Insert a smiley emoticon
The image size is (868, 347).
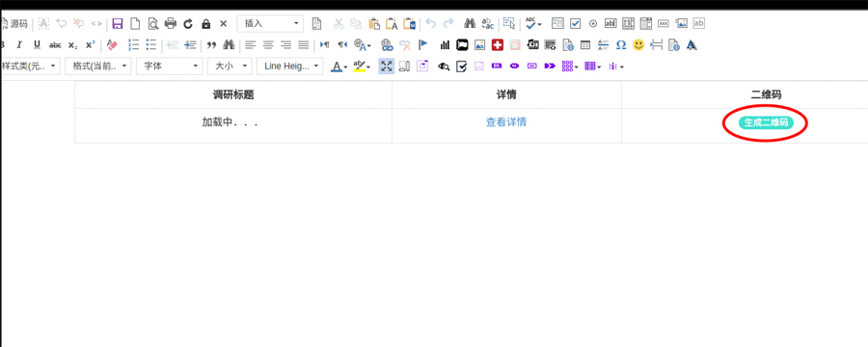click(638, 45)
